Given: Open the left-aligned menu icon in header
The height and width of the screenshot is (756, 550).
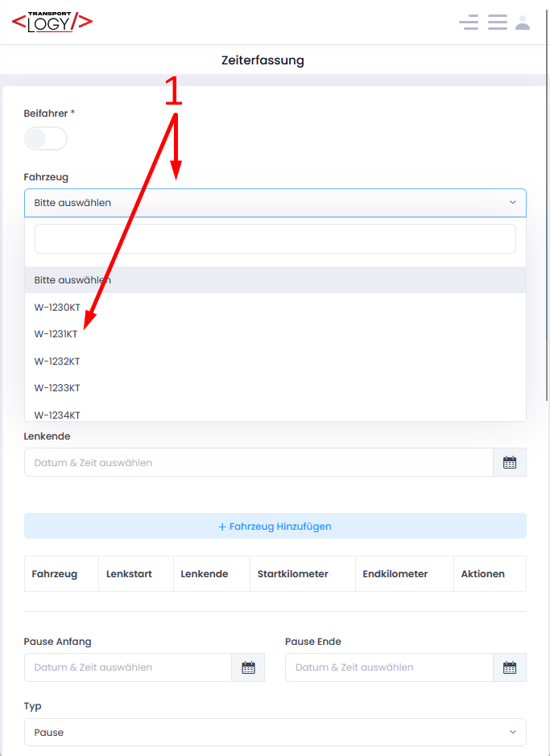Looking at the screenshot, I should [469, 23].
